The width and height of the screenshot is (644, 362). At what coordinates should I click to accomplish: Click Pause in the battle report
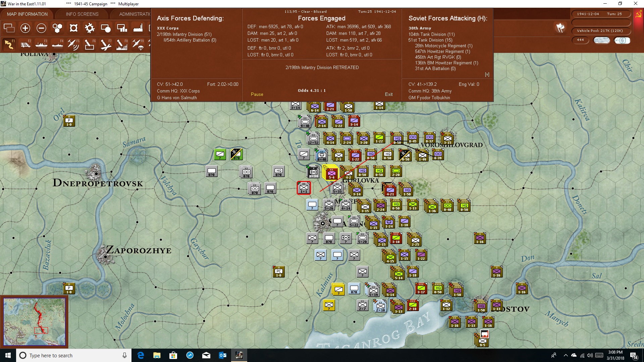pyautogui.click(x=257, y=94)
